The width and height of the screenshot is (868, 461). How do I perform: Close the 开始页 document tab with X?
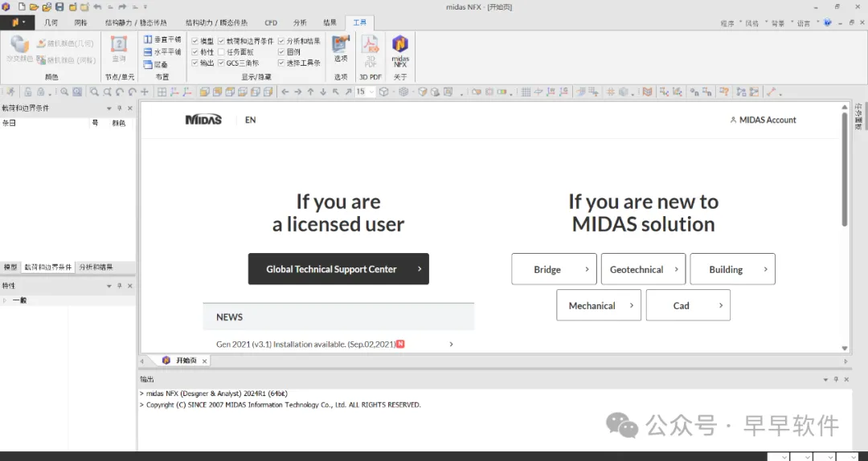click(x=204, y=361)
